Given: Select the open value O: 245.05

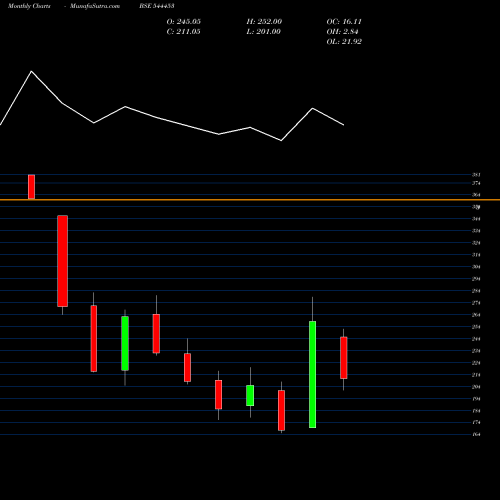Looking at the screenshot, I should 184,22.
